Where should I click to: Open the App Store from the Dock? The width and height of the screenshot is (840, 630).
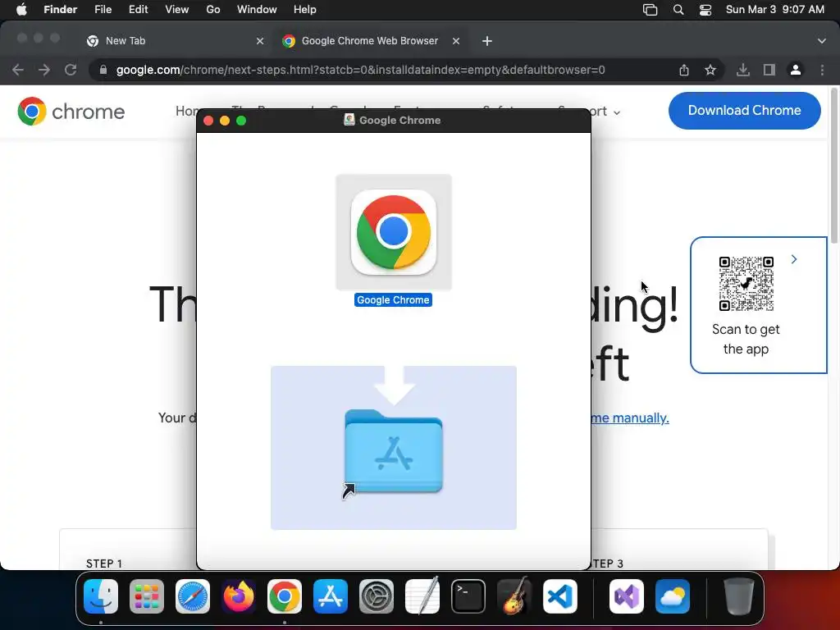point(331,596)
